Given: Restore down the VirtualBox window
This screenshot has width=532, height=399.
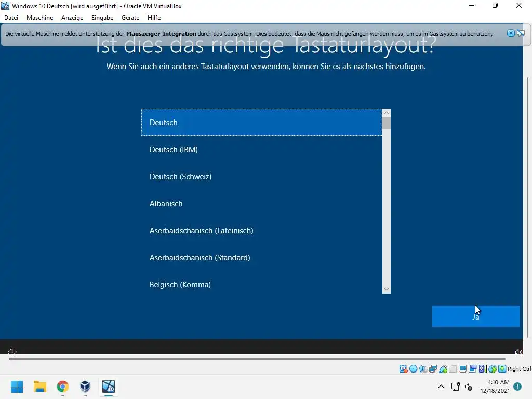Looking at the screenshot, I should [495, 5].
